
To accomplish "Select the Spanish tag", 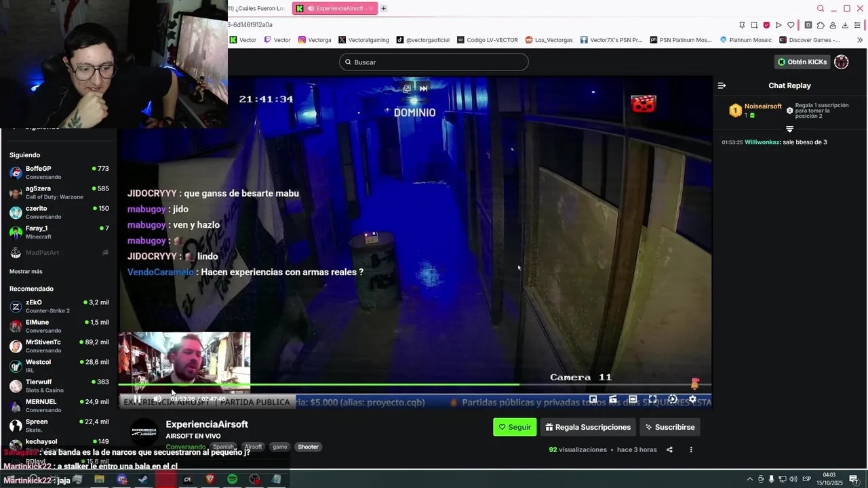I will [x=223, y=447].
